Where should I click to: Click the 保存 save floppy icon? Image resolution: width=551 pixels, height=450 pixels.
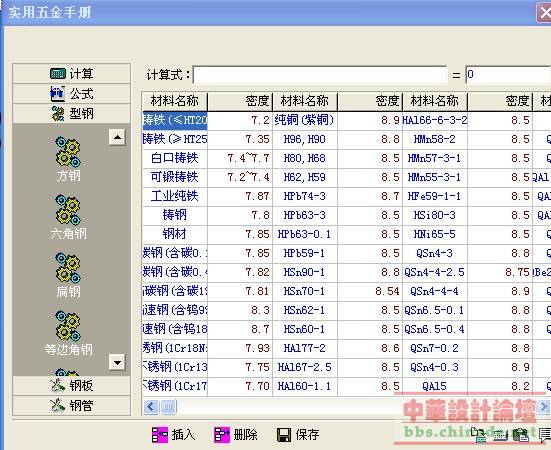coord(284,435)
